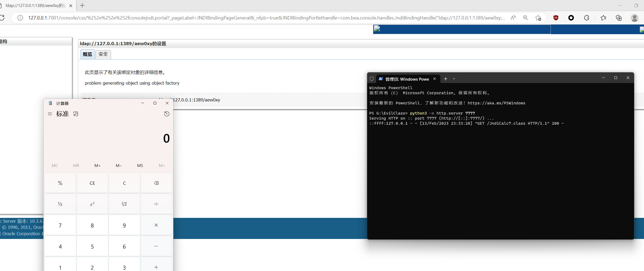The height and width of the screenshot is (271, 644).
Task: Click the browser address bar
Action: tap(240, 18)
